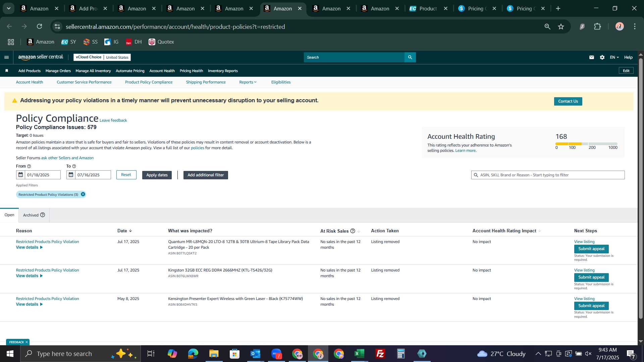Expand View details for Kingston DDR4 row
Image resolution: width=644 pixels, height=362 pixels.
29,276
